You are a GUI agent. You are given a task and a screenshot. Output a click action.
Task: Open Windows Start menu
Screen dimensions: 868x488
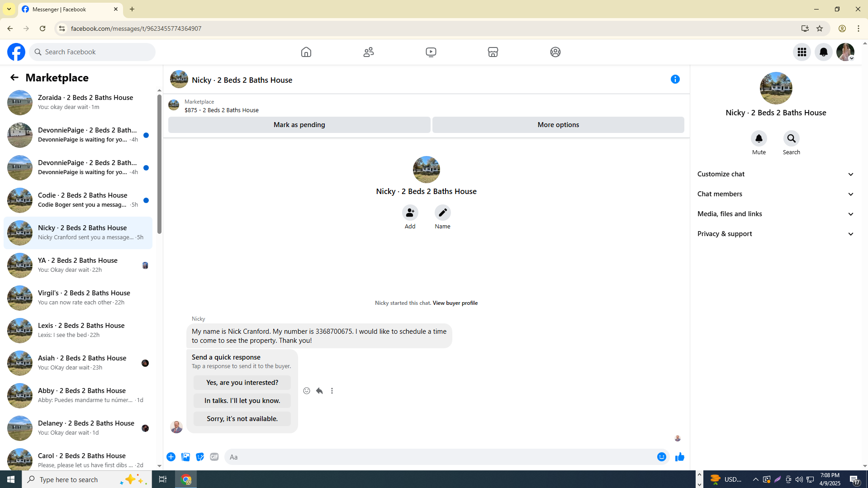coord(11,479)
